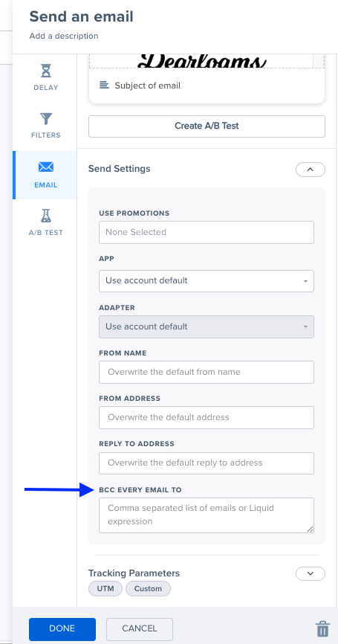The width and height of the screenshot is (338, 644).
Task: Open the Filters funnel tab
Action: click(45, 126)
